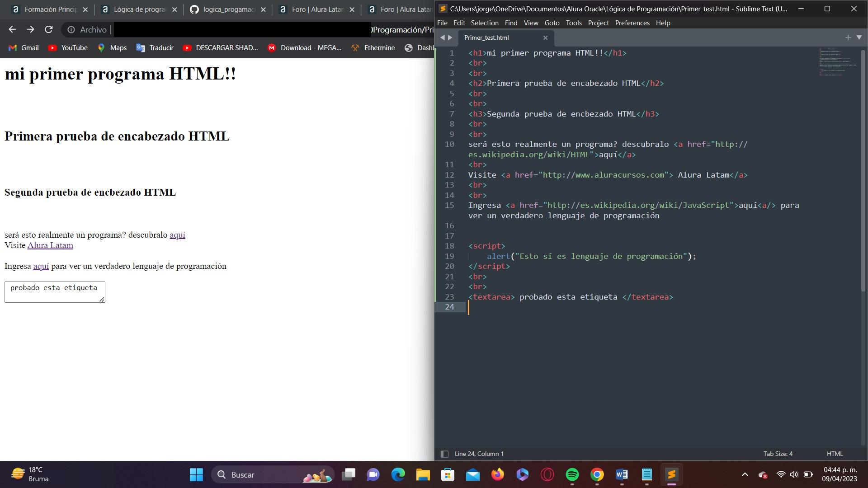Click the Sublime tab history forward arrow

pos(450,38)
